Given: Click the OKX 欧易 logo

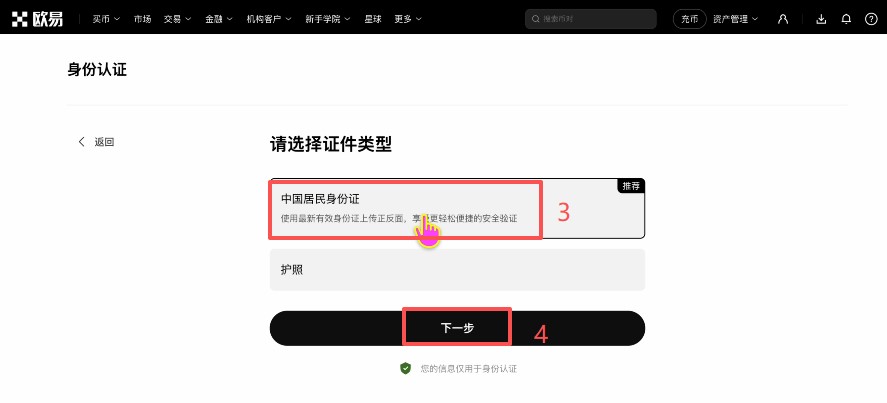Looking at the screenshot, I should pos(37,19).
